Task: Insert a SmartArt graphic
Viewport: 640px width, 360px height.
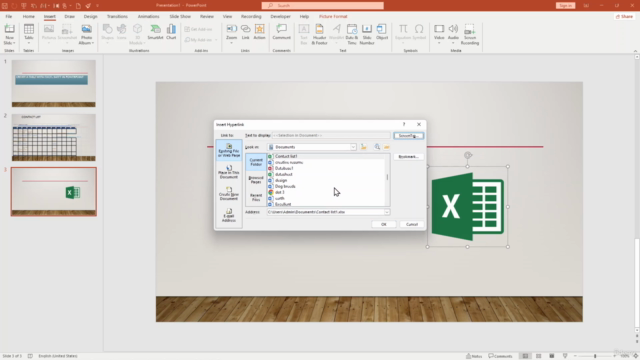Action: [155, 32]
